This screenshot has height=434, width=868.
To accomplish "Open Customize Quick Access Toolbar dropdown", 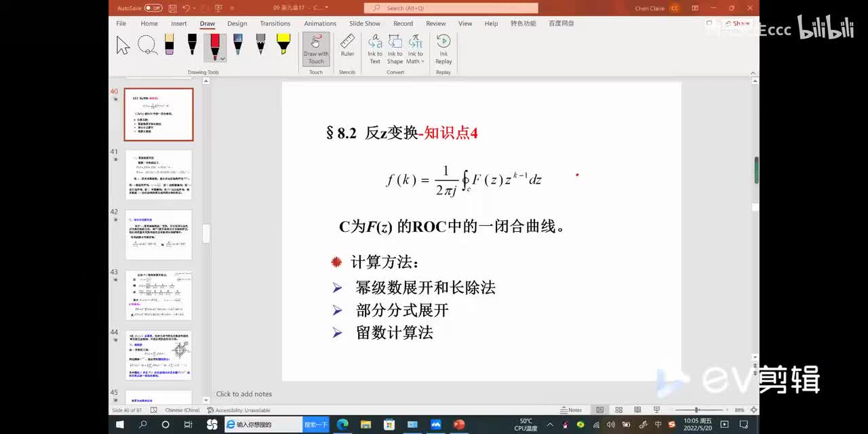I will coord(231,8).
